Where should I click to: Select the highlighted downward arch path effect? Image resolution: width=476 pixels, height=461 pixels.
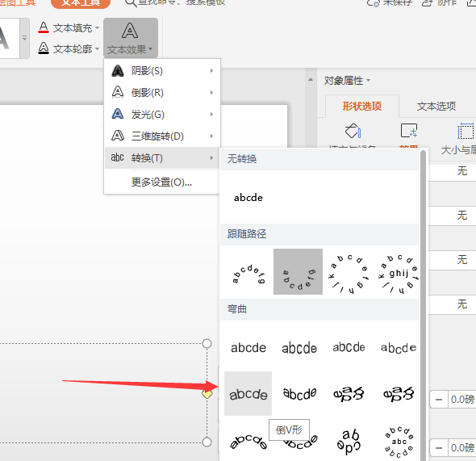pos(299,271)
